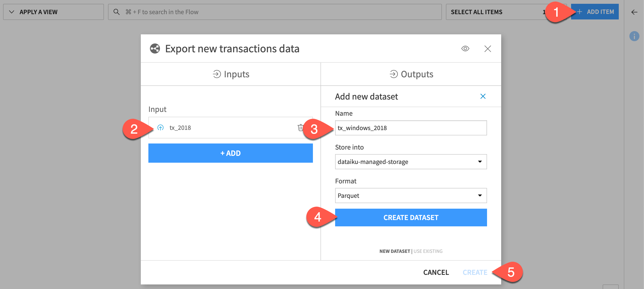Open the Format dropdown showing Parquet

pyautogui.click(x=410, y=195)
